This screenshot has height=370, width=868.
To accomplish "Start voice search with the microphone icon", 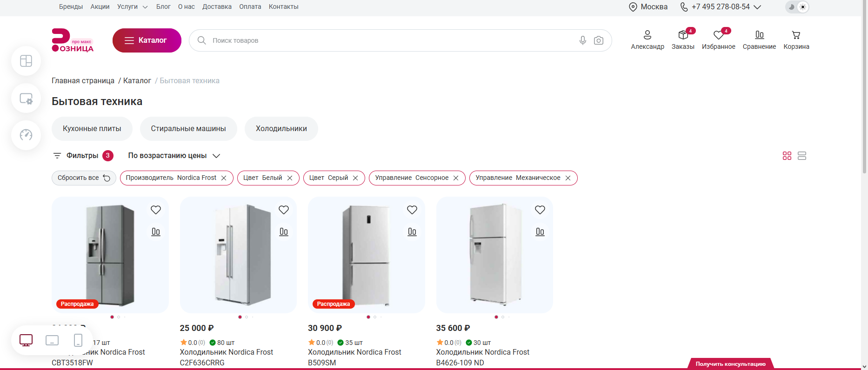I will coord(583,40).
